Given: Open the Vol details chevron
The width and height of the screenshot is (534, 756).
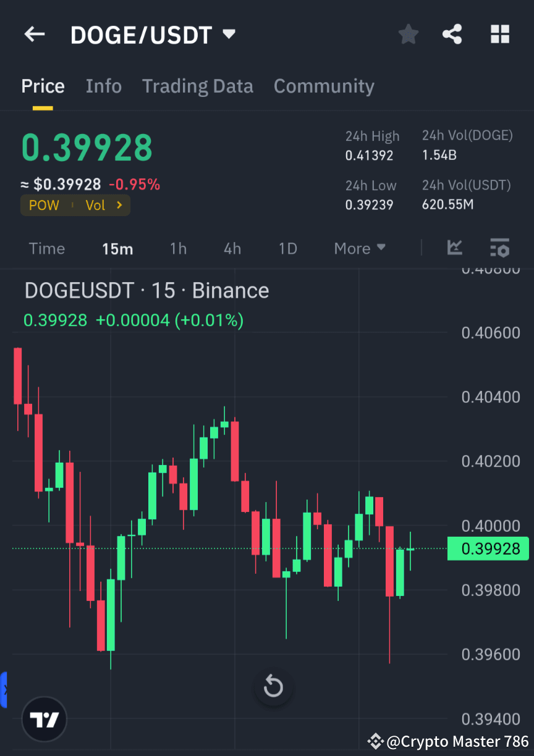Looking at the screenshot, I should pyautogui.click(x=119, y=205).
